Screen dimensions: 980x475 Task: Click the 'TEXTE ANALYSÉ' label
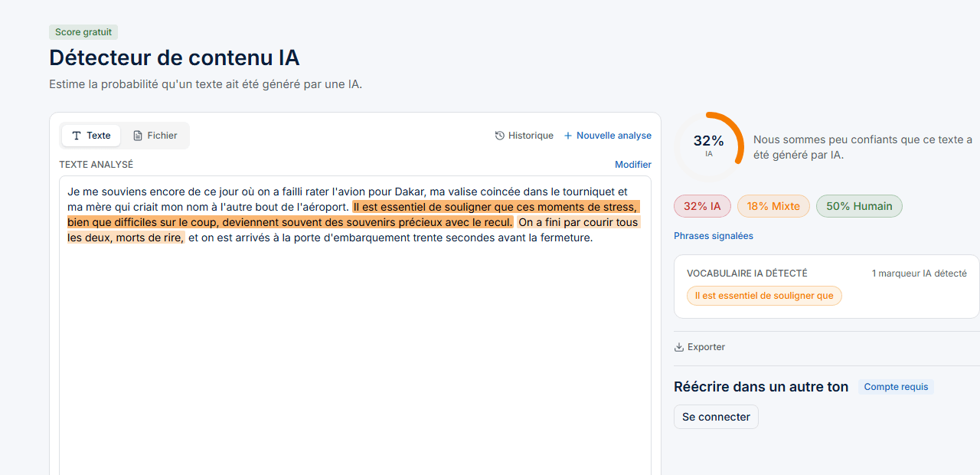pyautogui.click(x=96, y=165)
